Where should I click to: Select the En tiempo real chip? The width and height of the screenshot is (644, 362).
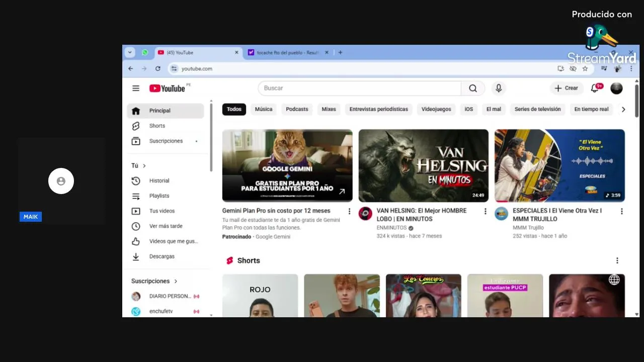(x=591, y=109)
